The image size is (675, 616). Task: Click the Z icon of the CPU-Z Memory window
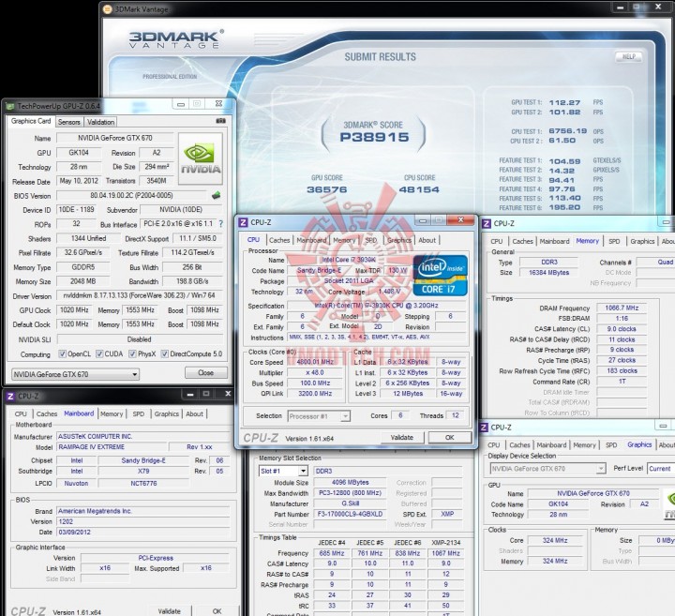(487, 223)
